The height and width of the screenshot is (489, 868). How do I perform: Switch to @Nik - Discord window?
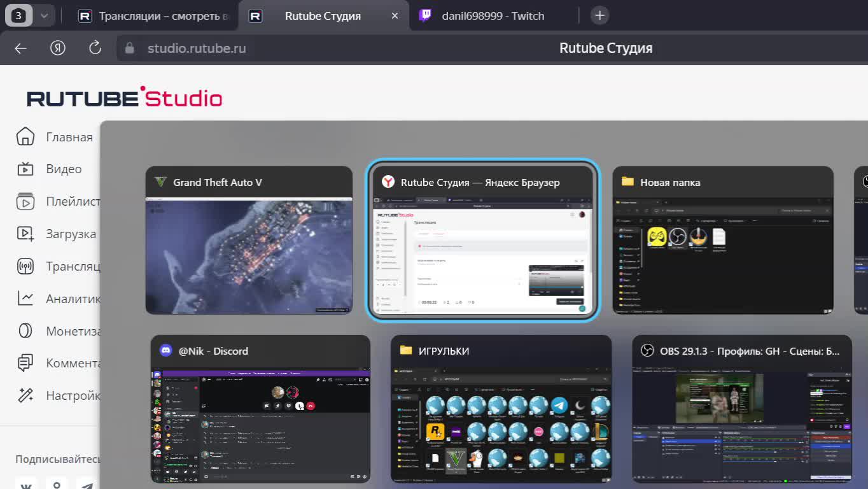coord(260,409)
